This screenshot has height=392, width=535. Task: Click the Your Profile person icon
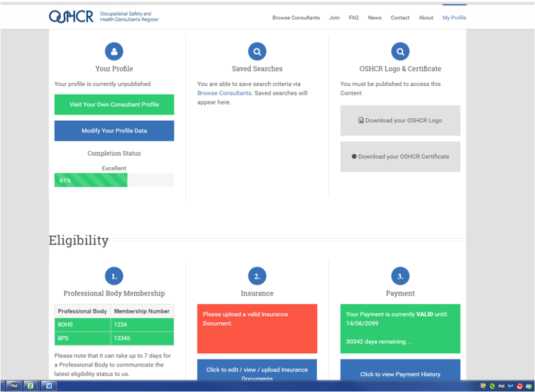(x=114, y=51)
